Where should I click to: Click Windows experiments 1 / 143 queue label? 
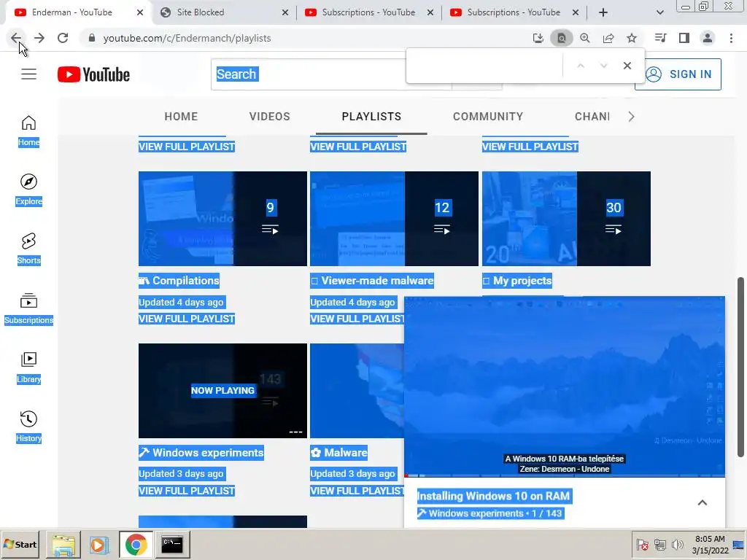pyautogui.click(x=491, y=513)
